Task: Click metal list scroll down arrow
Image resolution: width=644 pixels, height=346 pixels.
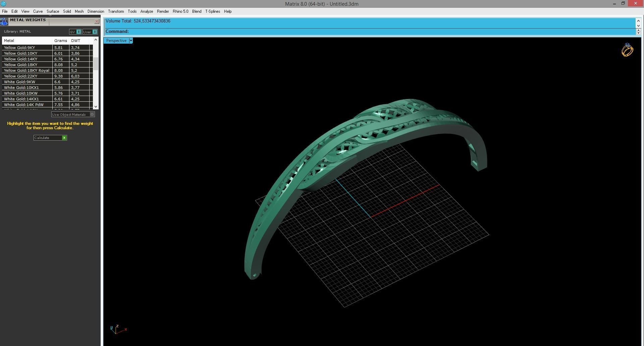Action: click(x=96, y=106)
